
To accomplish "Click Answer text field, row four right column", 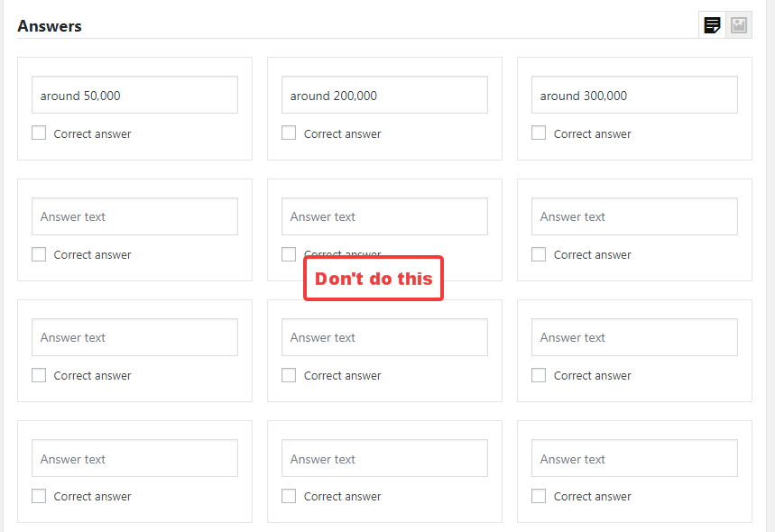I will (x=634, y=458).
